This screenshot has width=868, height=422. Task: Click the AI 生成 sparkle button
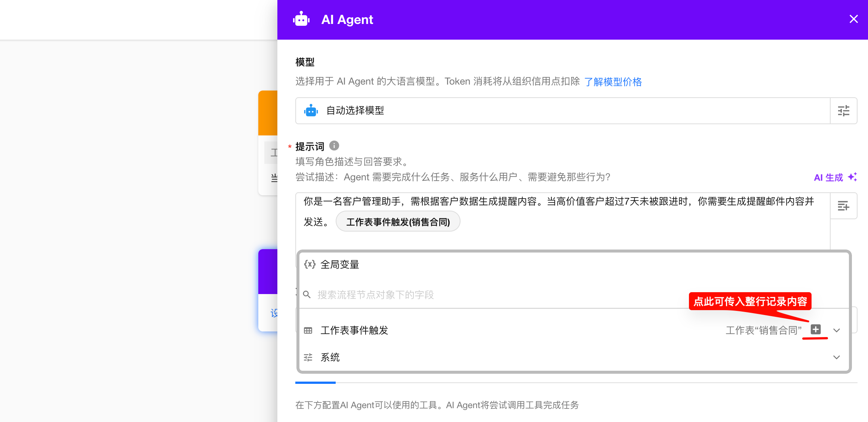[x=835, y=177]
